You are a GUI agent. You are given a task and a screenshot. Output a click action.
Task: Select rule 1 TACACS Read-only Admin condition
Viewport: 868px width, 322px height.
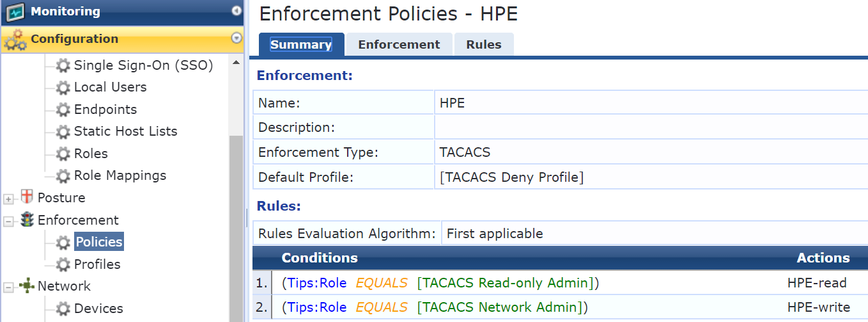pos(440,283)
